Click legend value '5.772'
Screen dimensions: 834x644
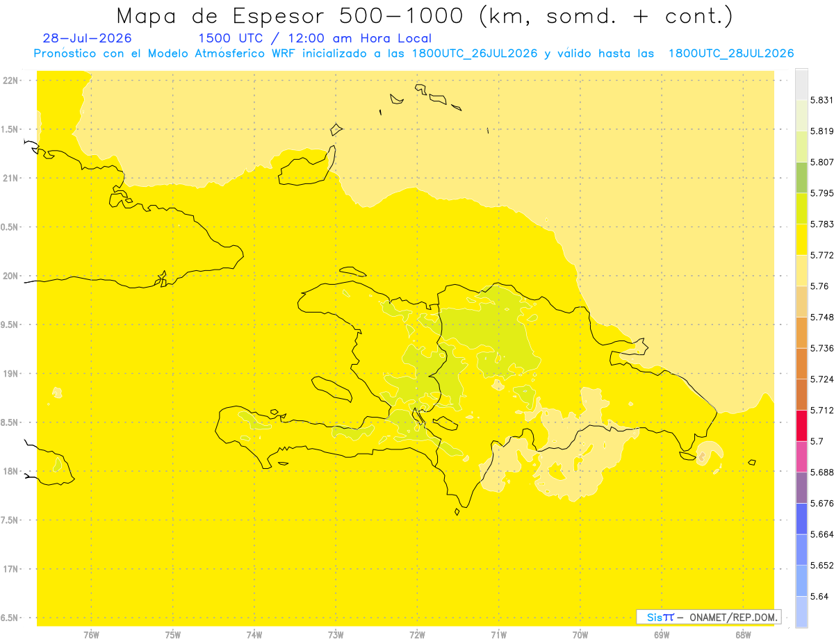(x=821, y=255)
